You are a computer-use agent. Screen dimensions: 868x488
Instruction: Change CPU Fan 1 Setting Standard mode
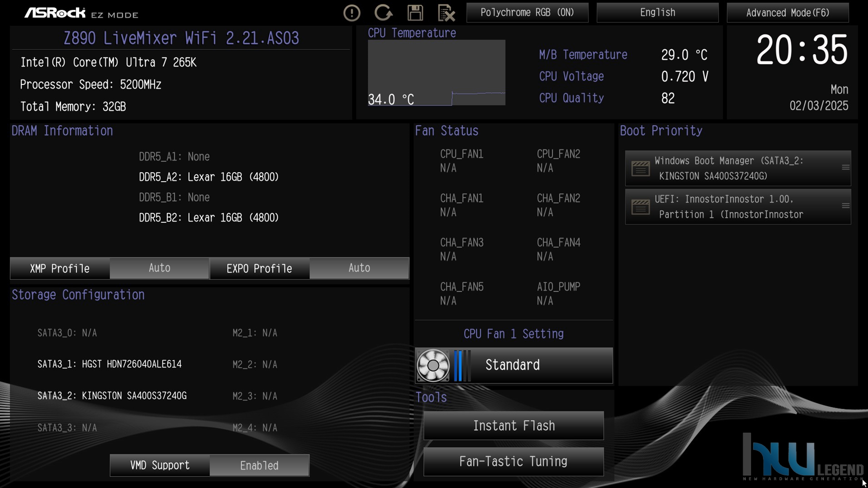(514, 365)
